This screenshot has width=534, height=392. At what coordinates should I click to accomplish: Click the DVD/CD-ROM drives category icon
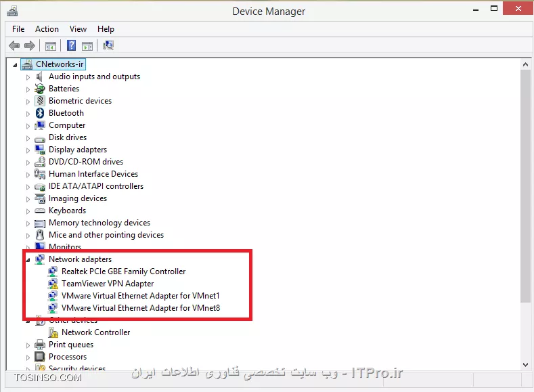click(40, 162)
